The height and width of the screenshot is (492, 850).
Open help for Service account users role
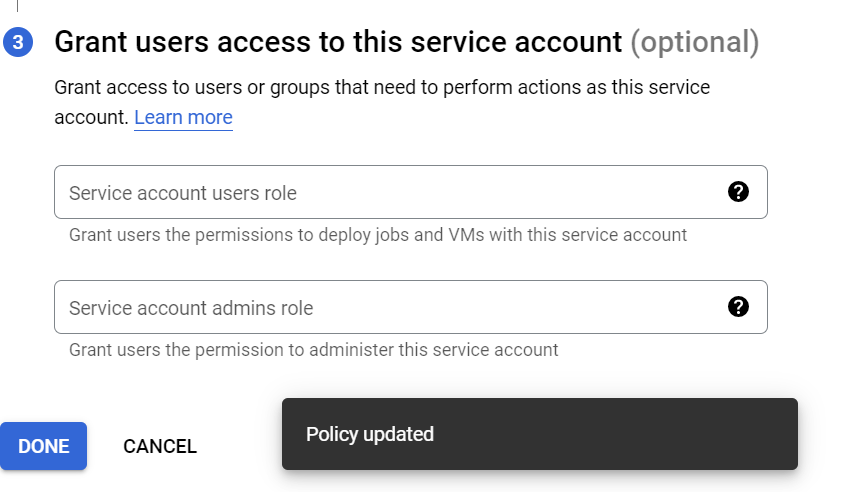738,192
